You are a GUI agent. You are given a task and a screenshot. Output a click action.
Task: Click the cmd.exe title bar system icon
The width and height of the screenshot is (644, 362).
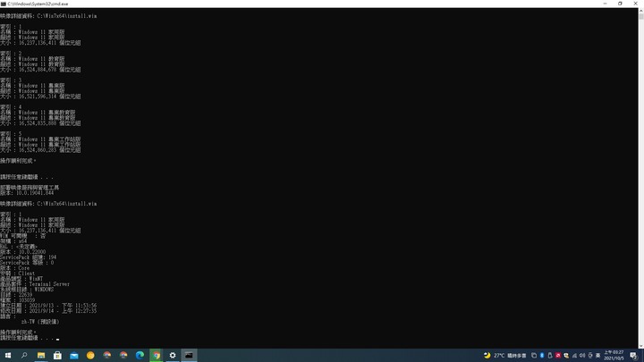point(4,4)
